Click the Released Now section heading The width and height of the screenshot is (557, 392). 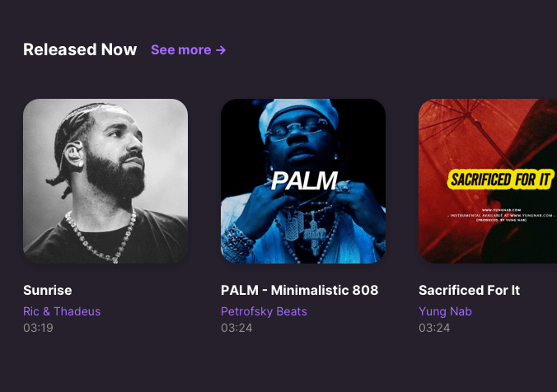point(80,49)
